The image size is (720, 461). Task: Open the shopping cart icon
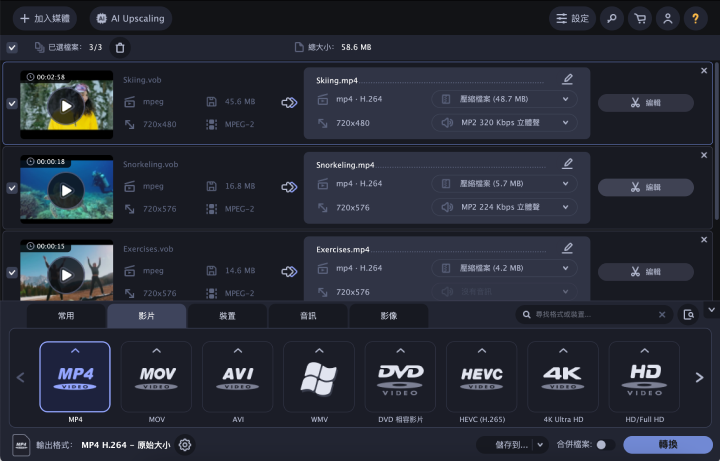640,19
